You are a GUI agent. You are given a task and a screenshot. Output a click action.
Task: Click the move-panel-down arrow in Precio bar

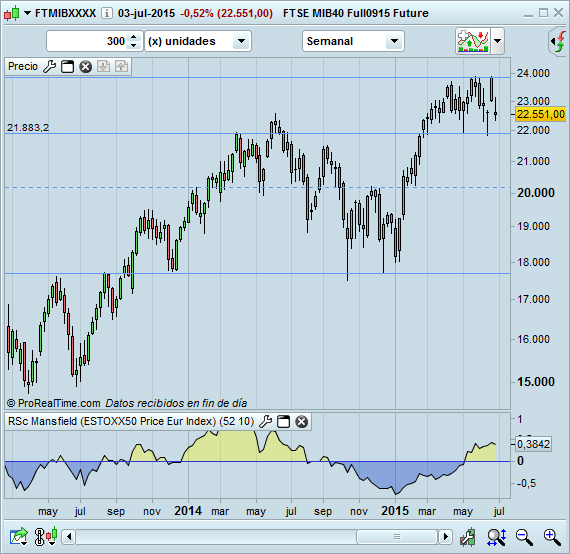tap(104, 67)
